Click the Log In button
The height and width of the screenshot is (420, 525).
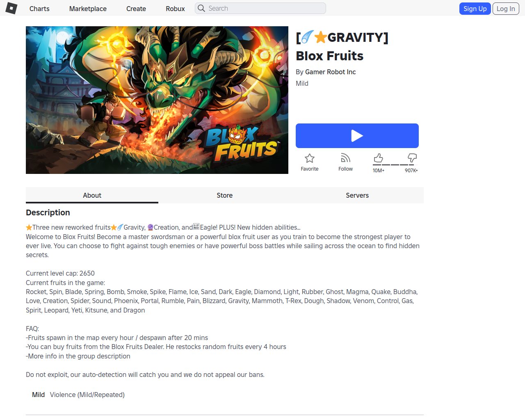[x=506, y=9]
